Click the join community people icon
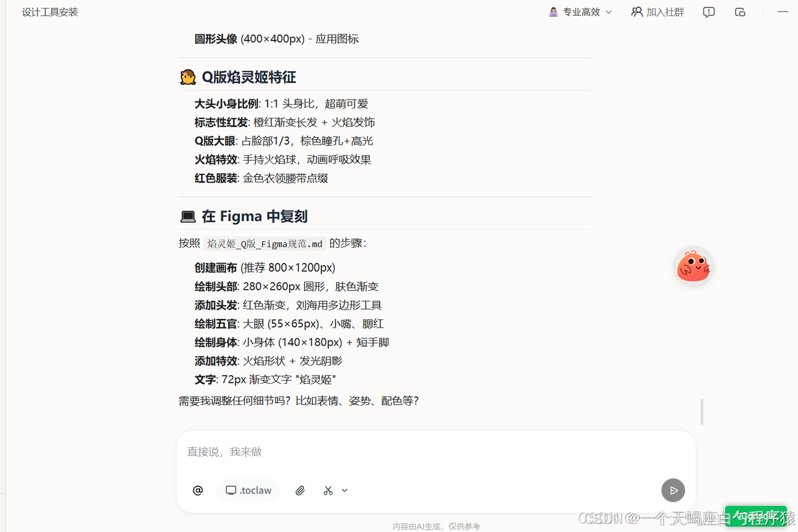The height and width of the screenshot is (532, 798). pyautogui.click(x=637, y=12)
